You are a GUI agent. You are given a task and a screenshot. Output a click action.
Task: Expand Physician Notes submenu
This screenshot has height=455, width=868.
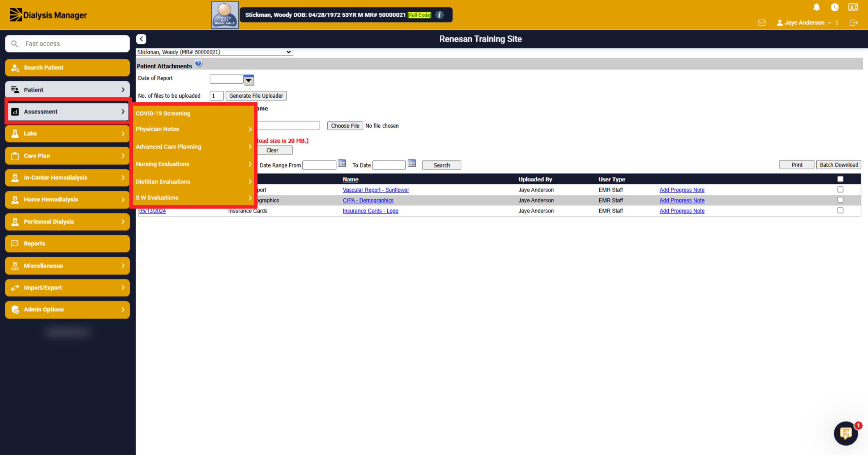(193, 129)
